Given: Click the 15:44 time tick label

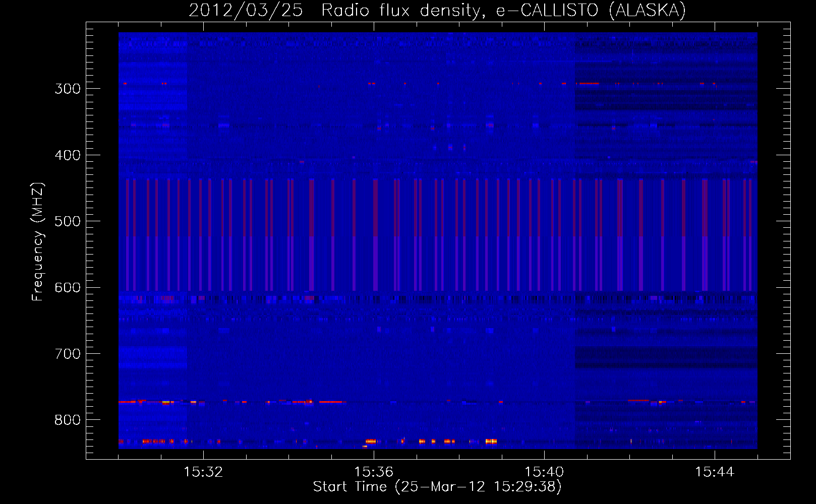Looking at the screenshot, I should [715, 472].
